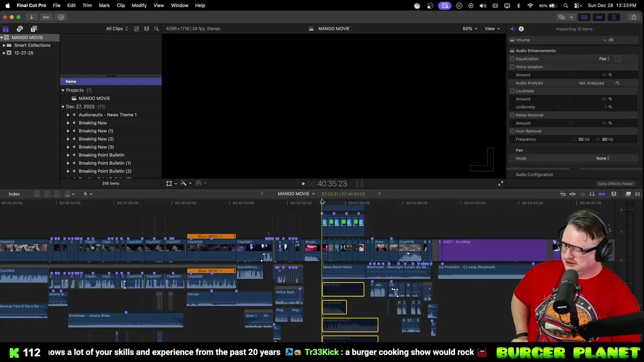This screenshot has height=362, width=644.
Task: Enable the Loudness checkbox
Action: click(512, 91)
